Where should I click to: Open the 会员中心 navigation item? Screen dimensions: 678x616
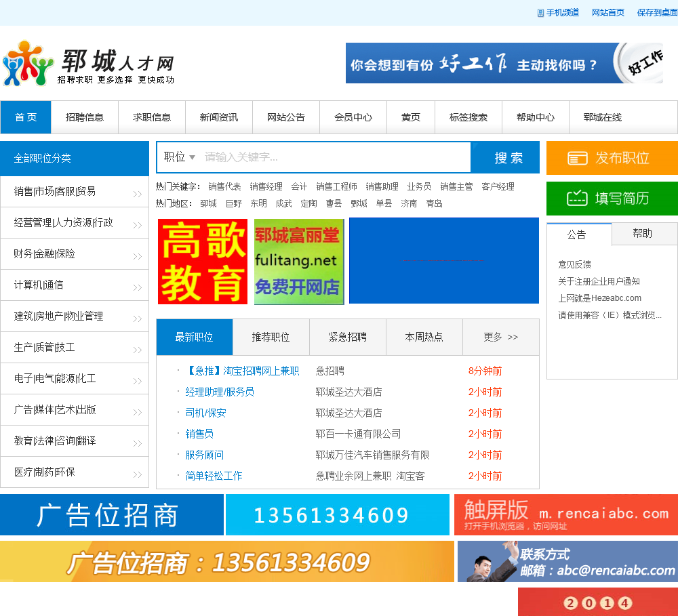(x=353, y=117)
